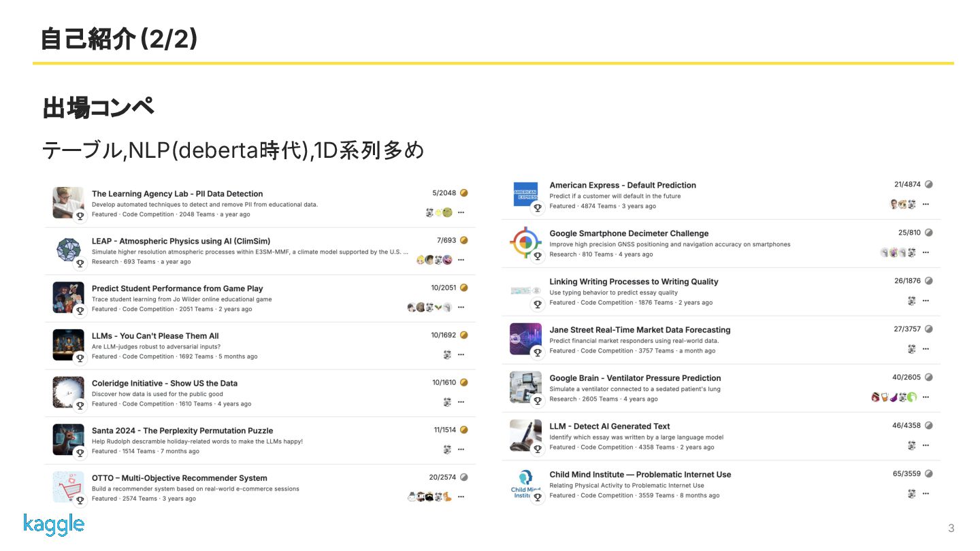This screenshot has width=980, height=551.
Task: Click the Google Smartphone Decimeter Challenge thumbnail
Action: [x=525, y=243]
